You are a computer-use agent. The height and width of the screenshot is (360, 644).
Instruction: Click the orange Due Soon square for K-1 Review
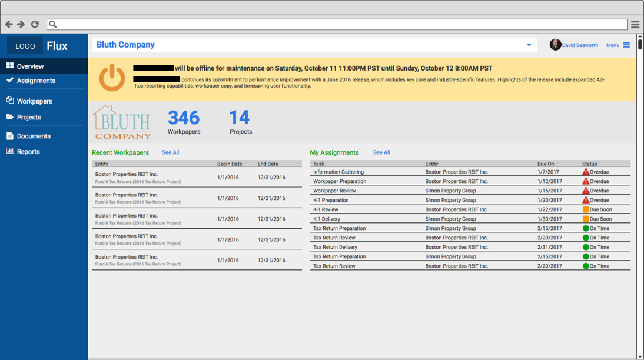tap(586, 209)
